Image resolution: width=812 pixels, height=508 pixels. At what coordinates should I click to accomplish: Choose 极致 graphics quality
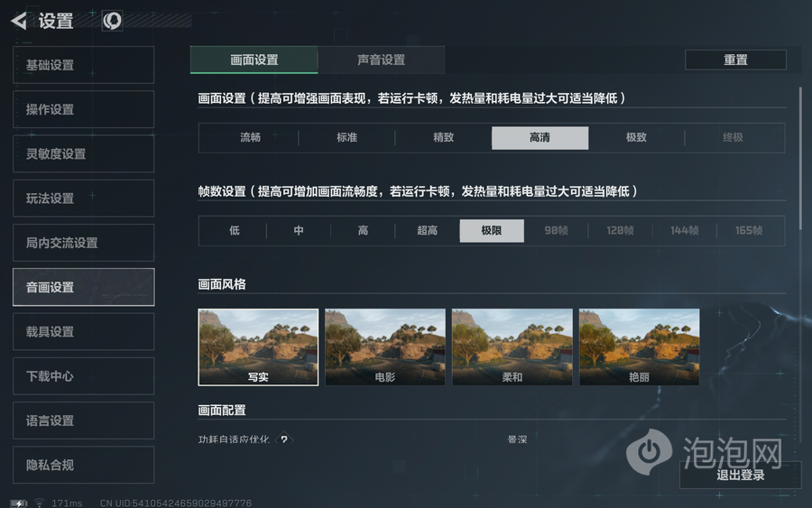click(636, 138)
